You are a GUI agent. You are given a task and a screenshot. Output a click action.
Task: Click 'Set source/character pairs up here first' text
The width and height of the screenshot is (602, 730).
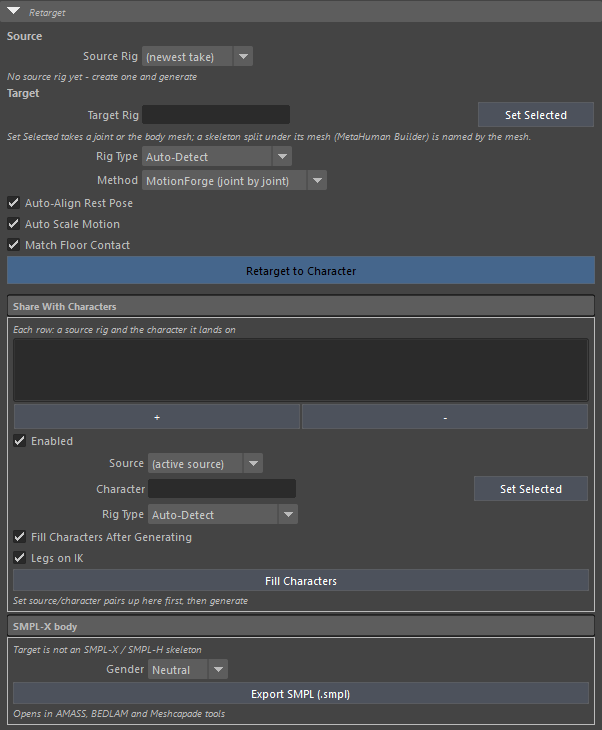(x=130, y=601)
